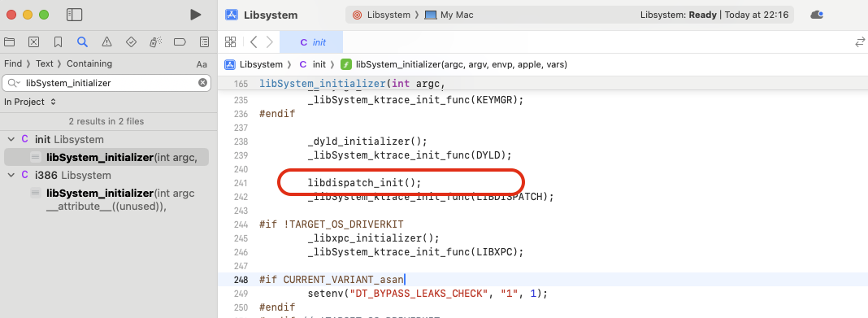The image size is (868, 318).
Task: Go back in editor history
Action: pos(254,41)
